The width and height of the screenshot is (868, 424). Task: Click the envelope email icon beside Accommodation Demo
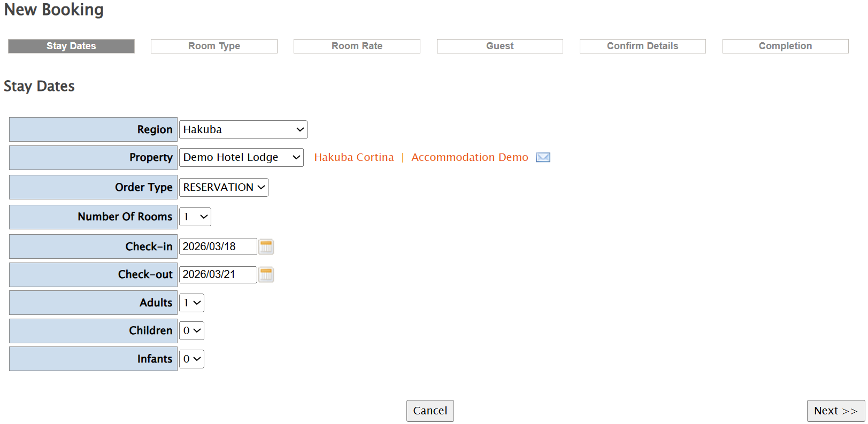[543, 157]
